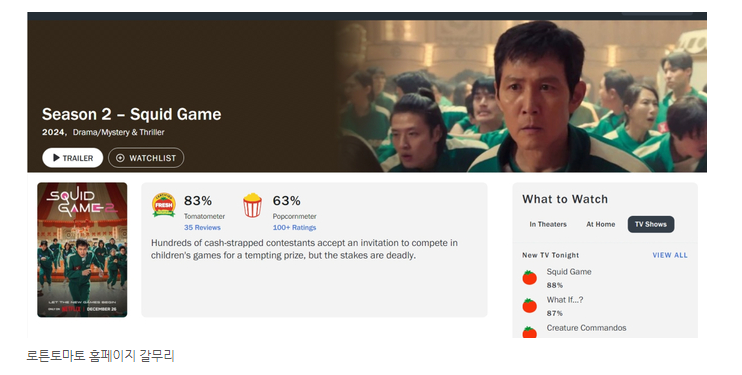
Task: Add Squid Game to Watchlist
Action: click(x=146, y=158)
